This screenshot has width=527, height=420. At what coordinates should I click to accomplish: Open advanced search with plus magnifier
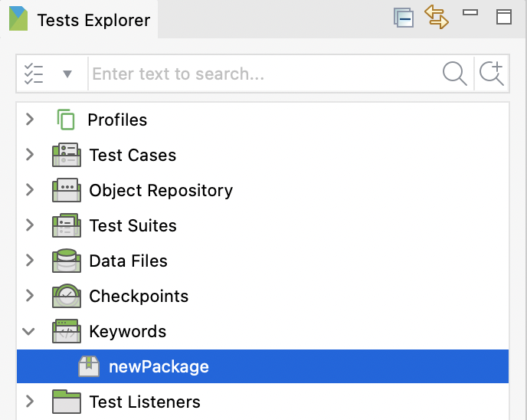pyautogui.click(x=491, y=74)
